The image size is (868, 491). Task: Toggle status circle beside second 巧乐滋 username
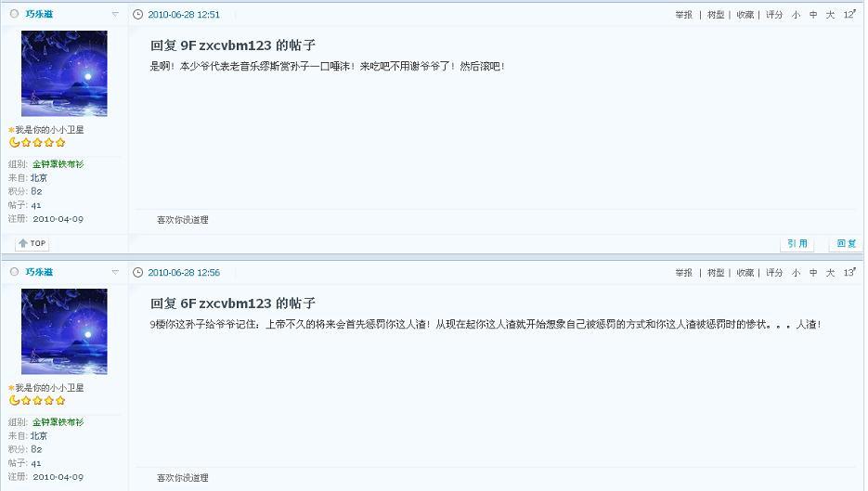click(x=15, y=272)
